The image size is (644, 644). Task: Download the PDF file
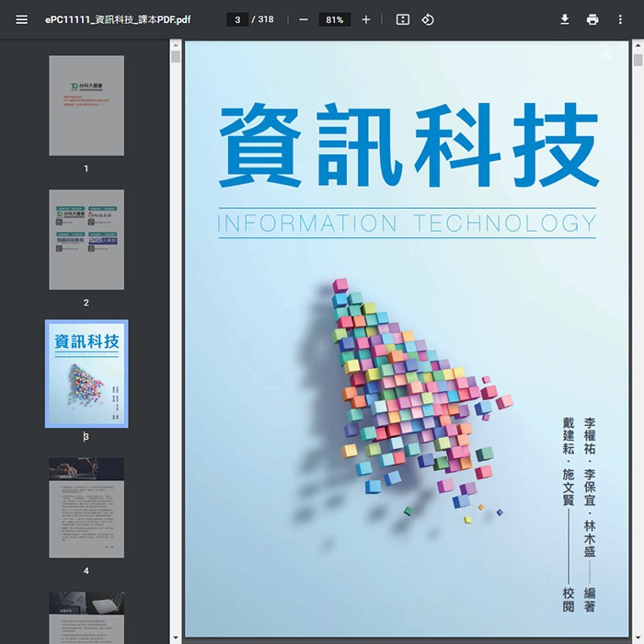[x=565, y=19]
